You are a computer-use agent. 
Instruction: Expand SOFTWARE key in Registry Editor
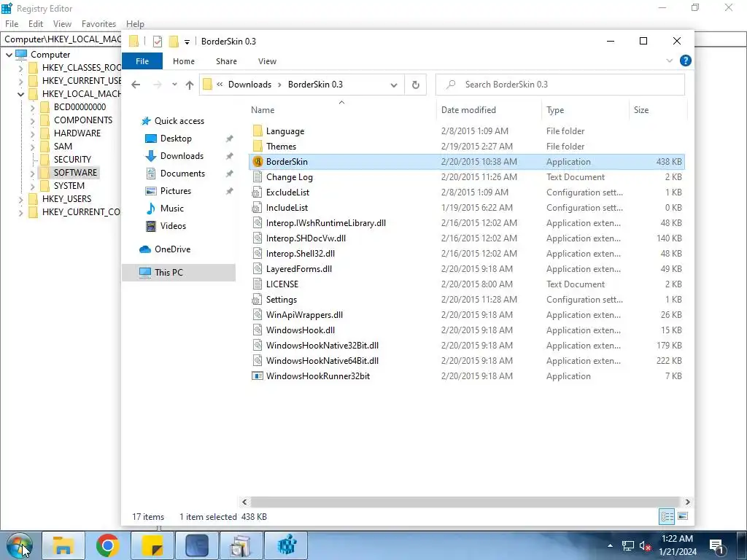(32, 173)
